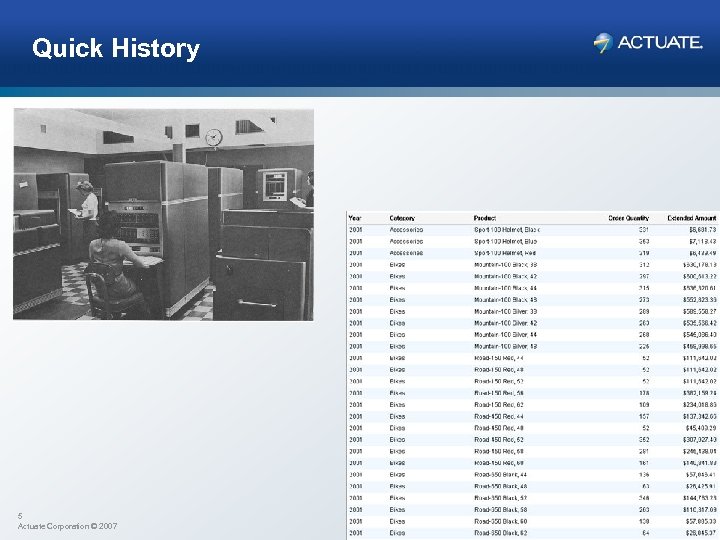Select the Sport-100 Helmet, Blue product cell
The image size is (720, 540).
505,241
